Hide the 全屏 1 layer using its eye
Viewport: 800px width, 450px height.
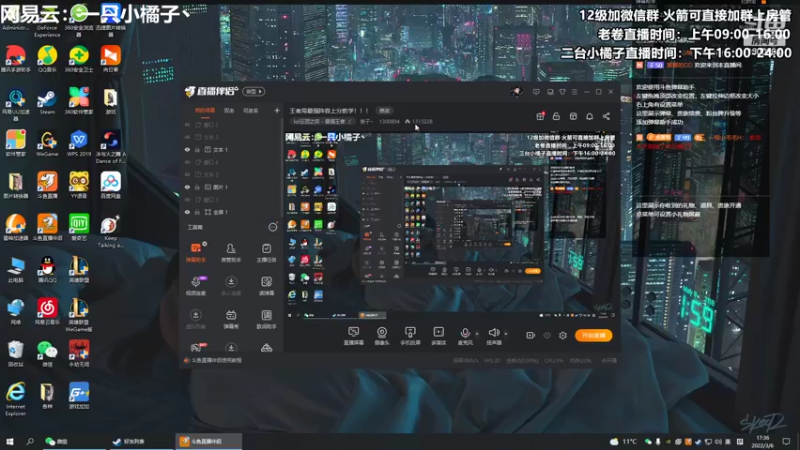click(x=187, y=212)
